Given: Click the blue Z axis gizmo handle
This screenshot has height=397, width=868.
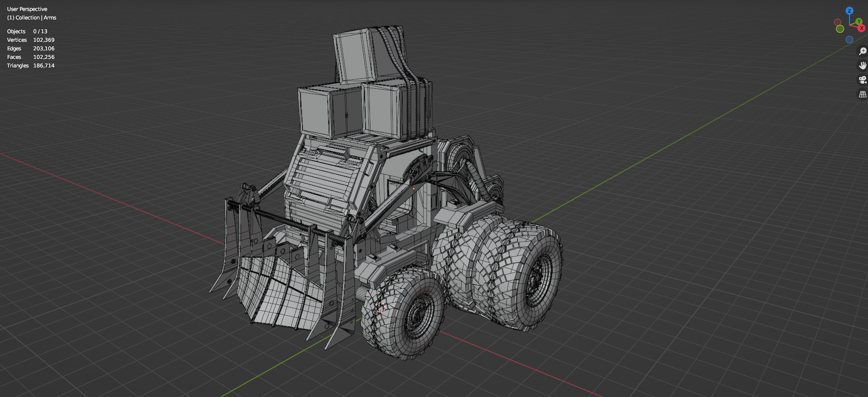Looking at the screenshot, I should (849, 11).
